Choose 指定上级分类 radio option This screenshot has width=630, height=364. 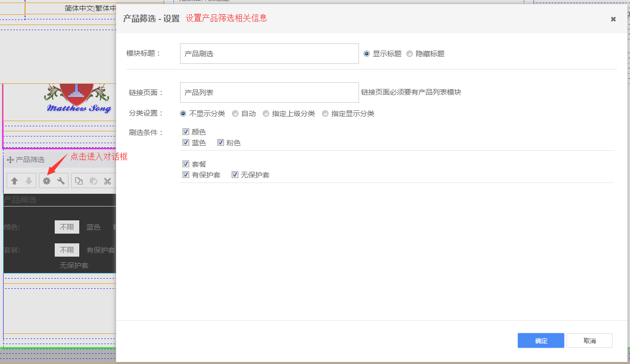point(266,113)
